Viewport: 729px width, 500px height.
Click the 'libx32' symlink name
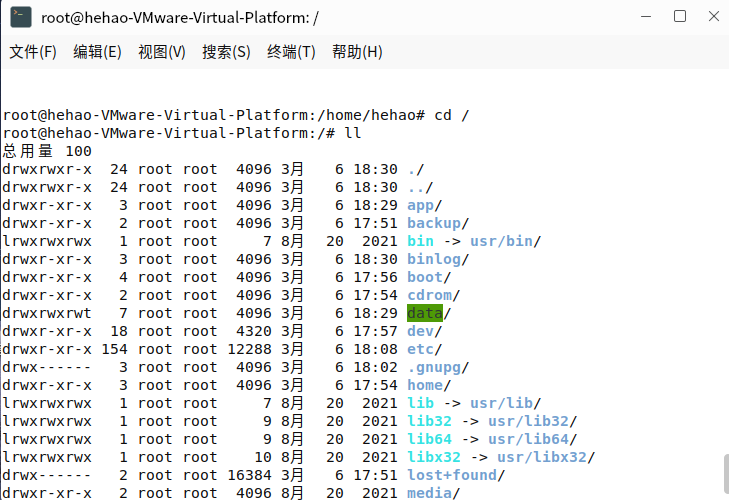[x=434, y=457]
